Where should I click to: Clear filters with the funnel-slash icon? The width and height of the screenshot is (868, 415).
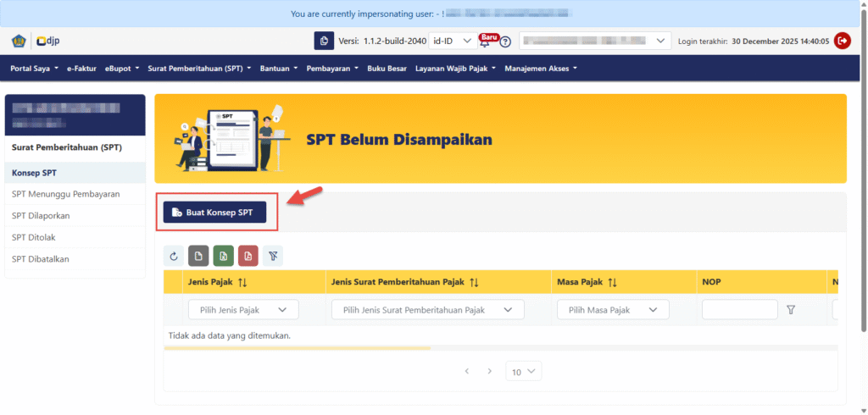click(x=274, y=256)
